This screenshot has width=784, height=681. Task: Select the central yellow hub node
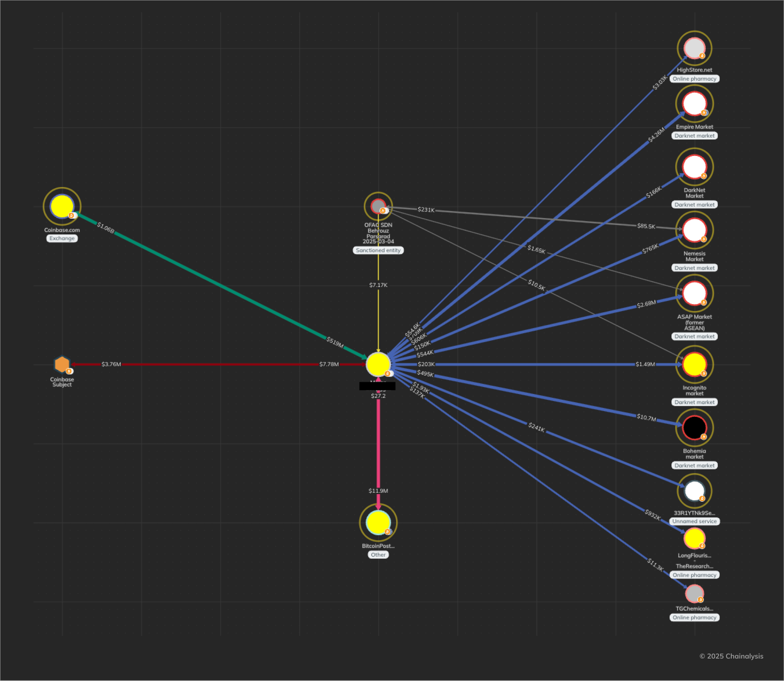[x=378, y=364]
